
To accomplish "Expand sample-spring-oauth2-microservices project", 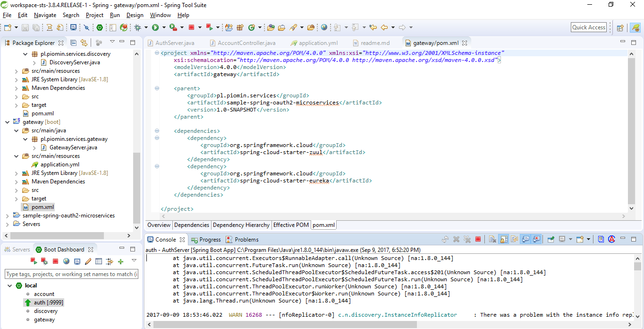I will tap(7, 216).
